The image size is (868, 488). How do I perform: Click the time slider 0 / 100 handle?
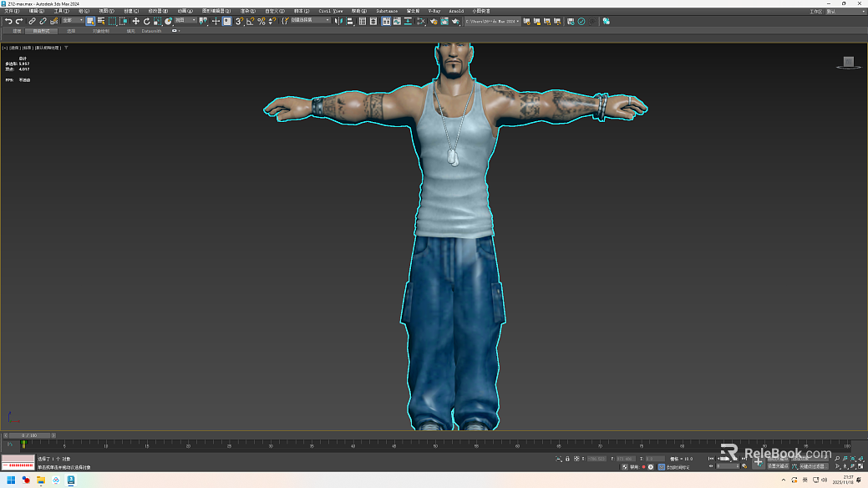[x=29, y=435]
